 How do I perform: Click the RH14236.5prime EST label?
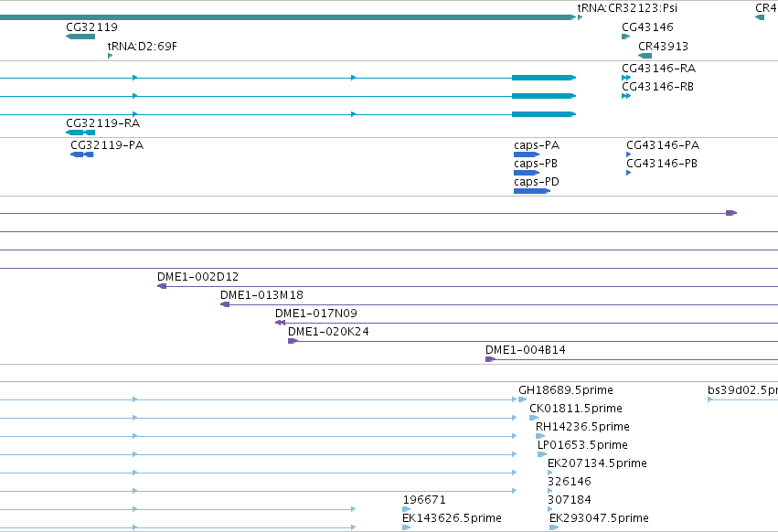(582, 427)
